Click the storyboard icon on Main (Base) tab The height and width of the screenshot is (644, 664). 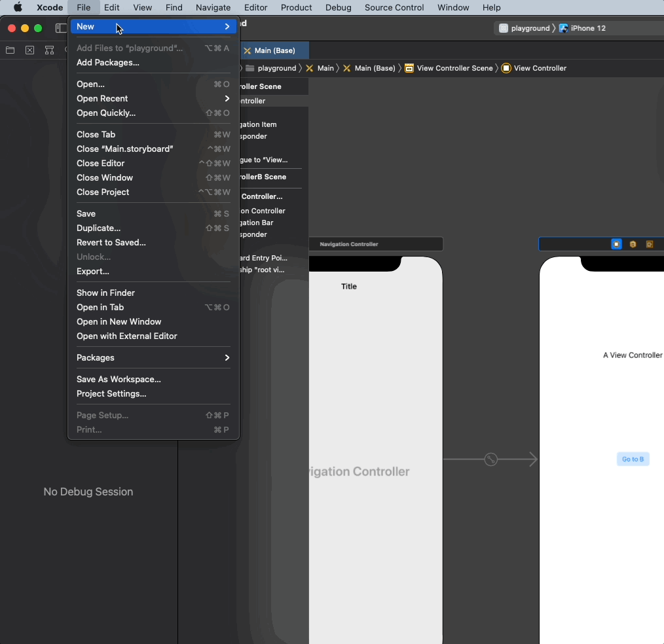click(x=248, y=50)
